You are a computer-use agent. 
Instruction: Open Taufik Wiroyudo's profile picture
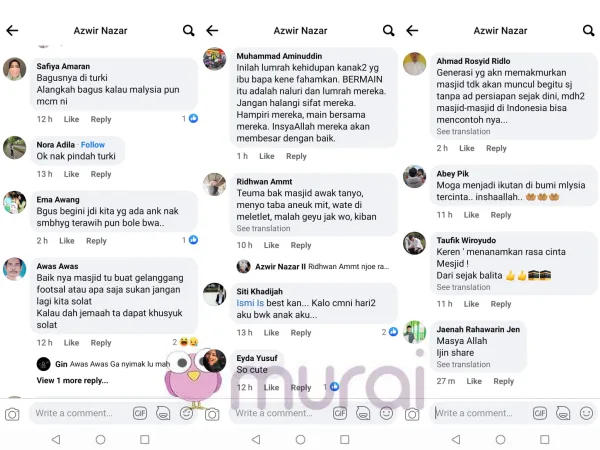[x=414, y=243]
